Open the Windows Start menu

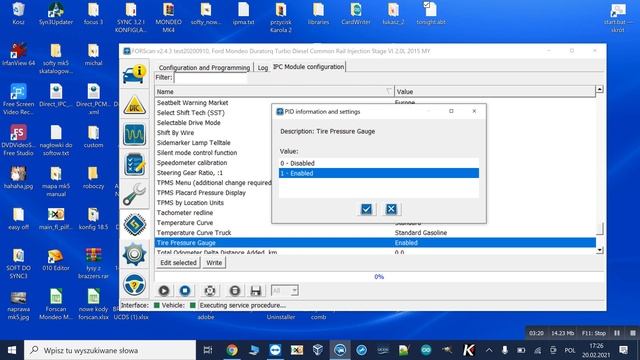pos(12,350)
